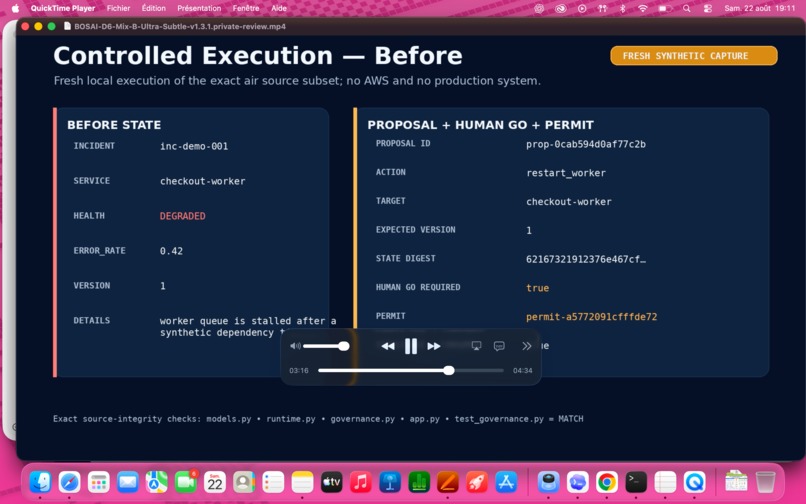Open Spotlight search
The image size is (806, 504).
[x=686, y=8]
